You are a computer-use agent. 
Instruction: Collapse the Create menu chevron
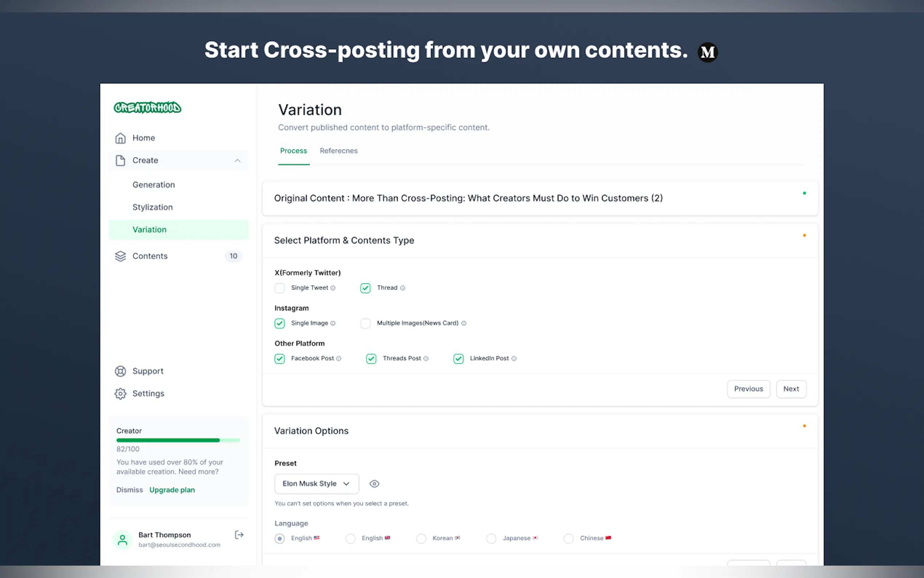point(237,161)
